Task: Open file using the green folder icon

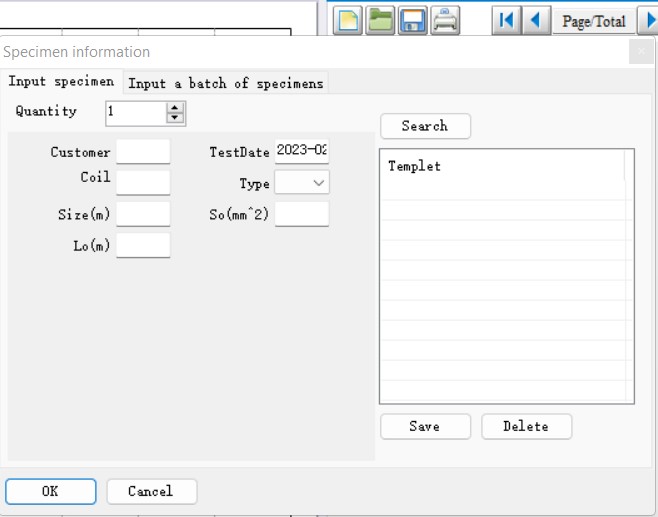Action: (380, 20)
